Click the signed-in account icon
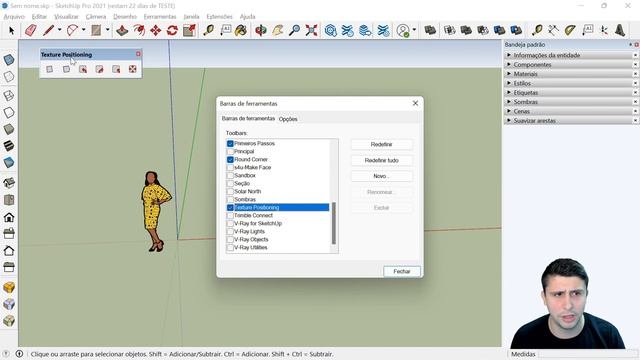Screen dimensions: 640x360 coord(403,31)
